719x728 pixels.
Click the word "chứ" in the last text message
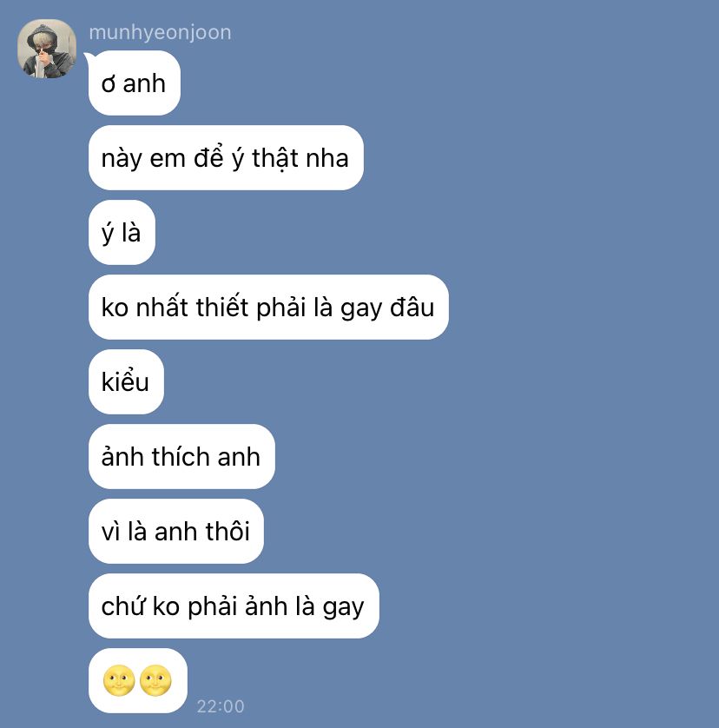tap(123, 606)
